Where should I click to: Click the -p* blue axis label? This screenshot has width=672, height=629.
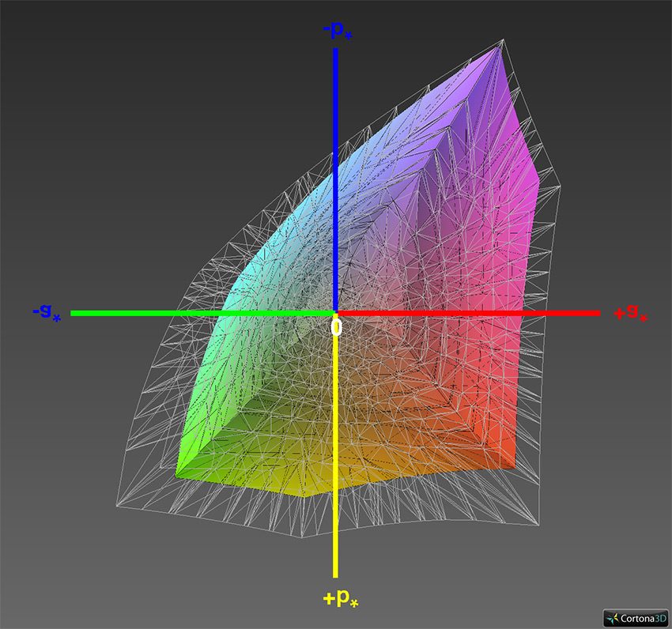[x=338, y=30]
